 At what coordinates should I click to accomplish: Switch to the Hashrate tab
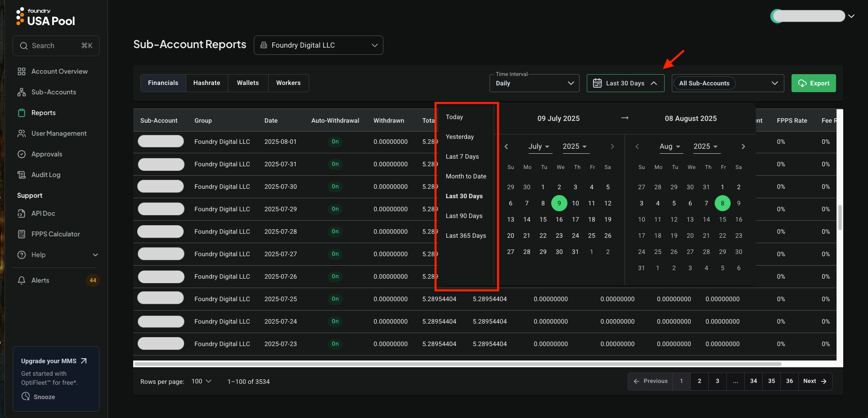207,83
